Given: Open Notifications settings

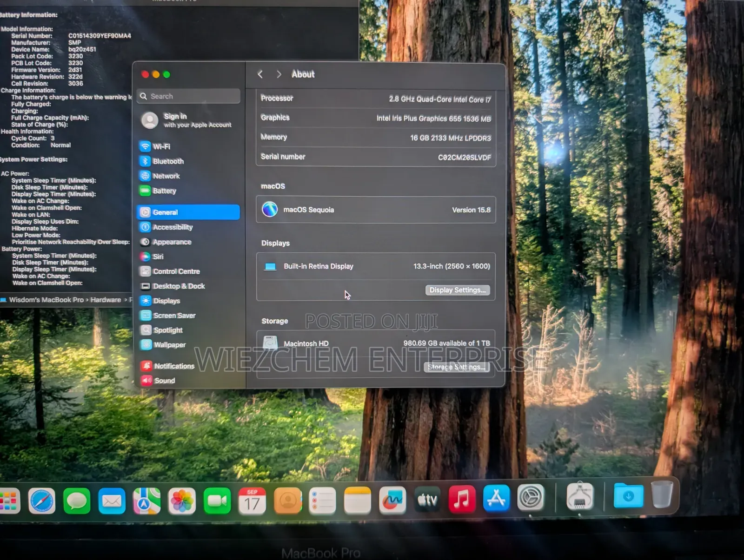Looking at the screenshot, I should (188, 366).
